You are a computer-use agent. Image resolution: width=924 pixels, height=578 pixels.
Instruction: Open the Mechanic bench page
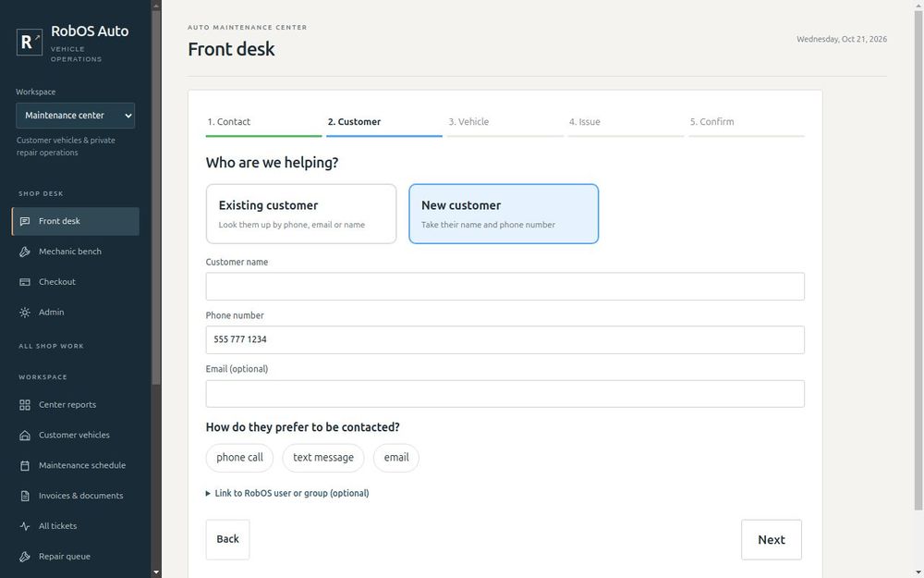(76, 252)
